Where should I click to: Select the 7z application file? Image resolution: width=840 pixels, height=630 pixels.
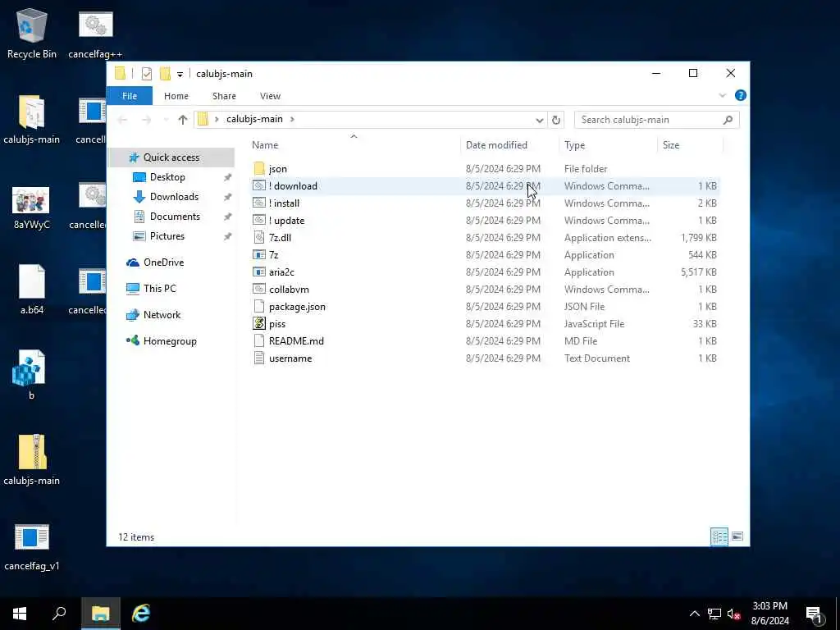pos(485,255)
